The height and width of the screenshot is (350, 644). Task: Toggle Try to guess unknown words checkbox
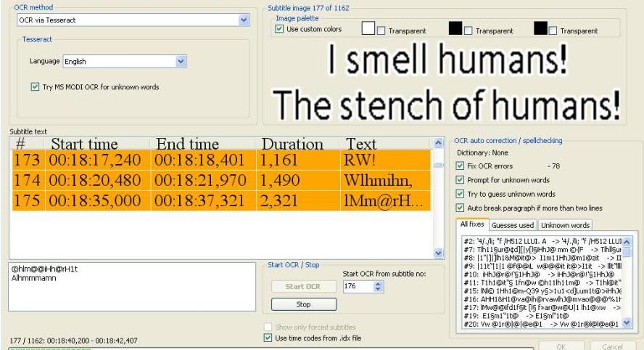460,194
